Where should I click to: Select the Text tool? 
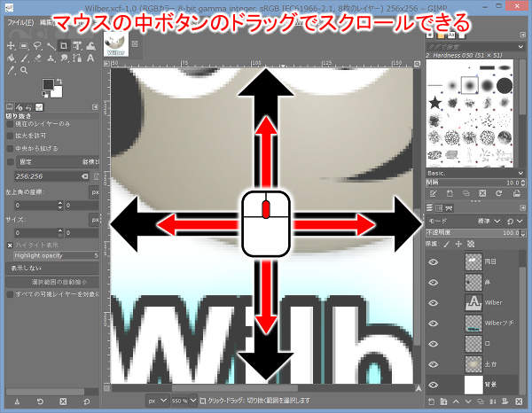90,58
